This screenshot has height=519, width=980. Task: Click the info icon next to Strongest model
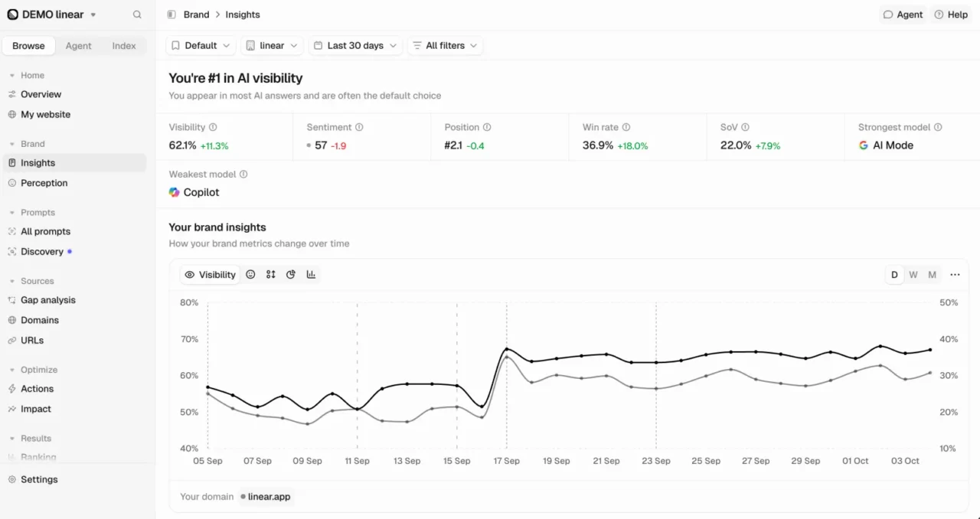pyautogui.click(x=938, y=128)
